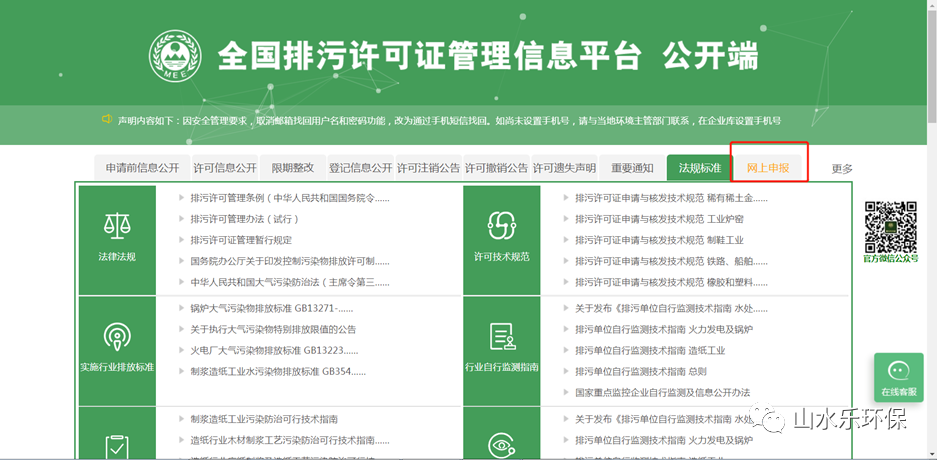Open 排污许可管理办法（试行） link
937x460 pixels.
[244, 219]
